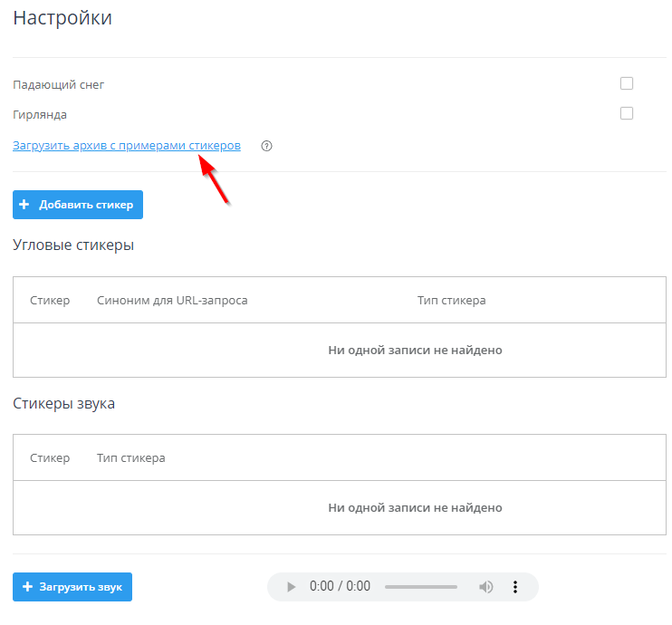Open the audio player three-dot menu
Viewport: 672px width, 625px height.
point(515,587)
